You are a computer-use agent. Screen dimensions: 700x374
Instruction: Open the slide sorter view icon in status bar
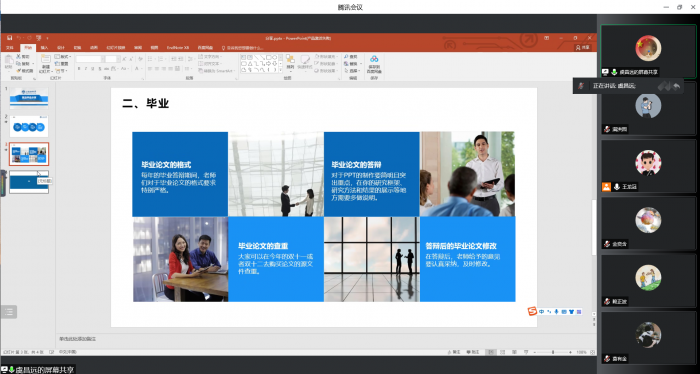503,352
